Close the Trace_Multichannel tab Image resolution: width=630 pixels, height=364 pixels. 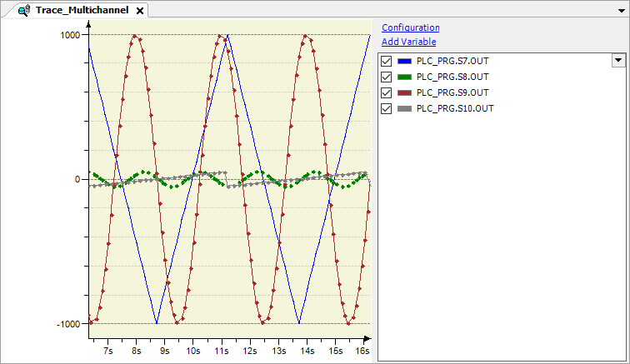point(140,11)
